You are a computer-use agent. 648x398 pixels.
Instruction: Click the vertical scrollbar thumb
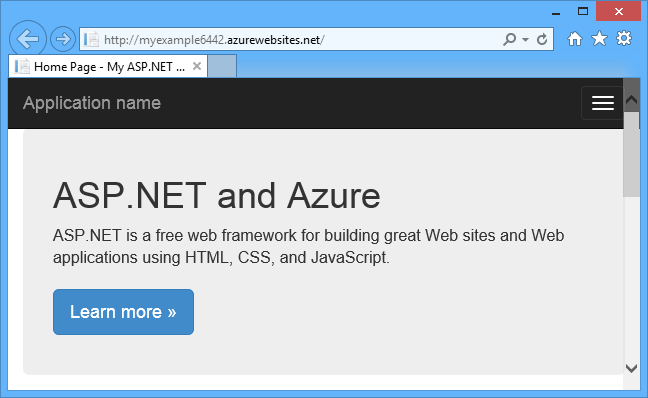[x=631, y=155]
